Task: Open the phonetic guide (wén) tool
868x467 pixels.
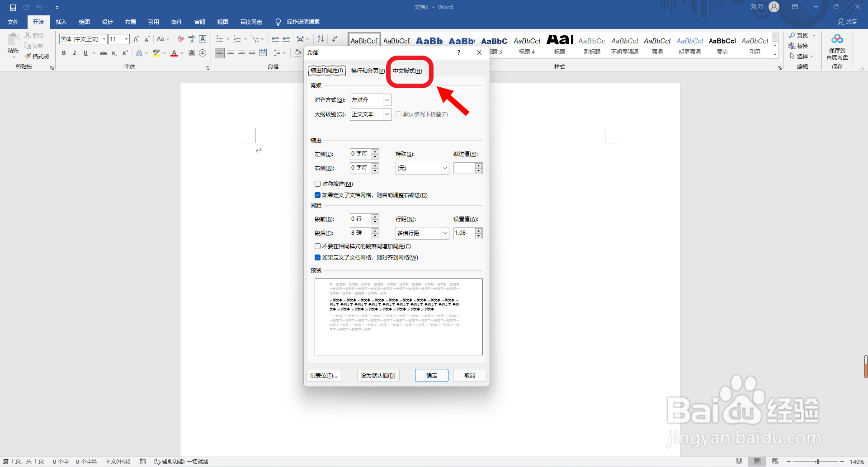Action: [192, 39]
